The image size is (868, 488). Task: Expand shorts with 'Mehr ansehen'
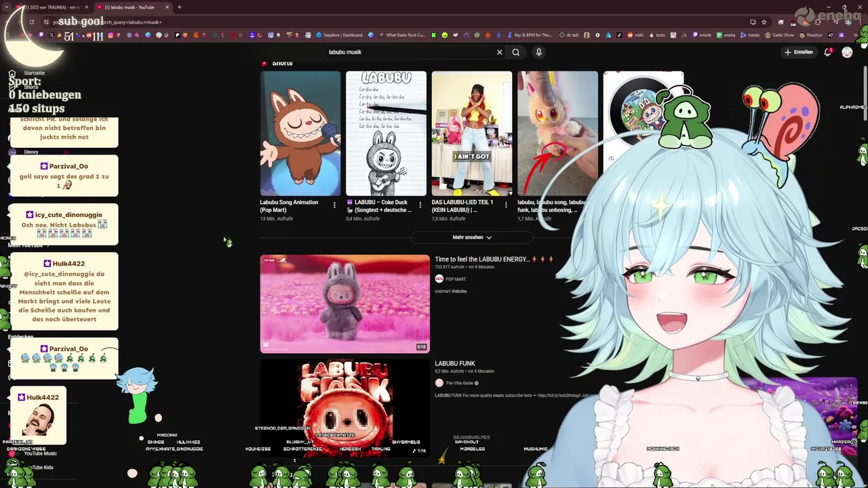472,237
